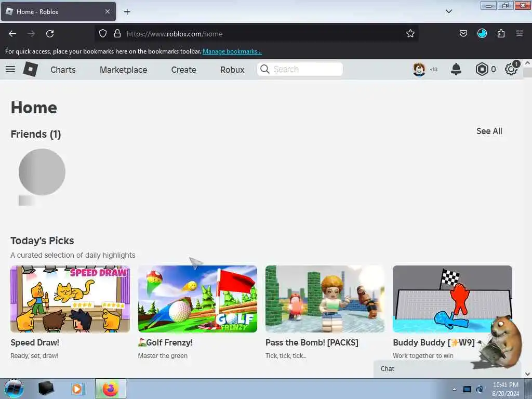The width and height of the screenshot is (532, 399).
Task: Open the friend's avatar circle
Action: click(x=42, y=171)
